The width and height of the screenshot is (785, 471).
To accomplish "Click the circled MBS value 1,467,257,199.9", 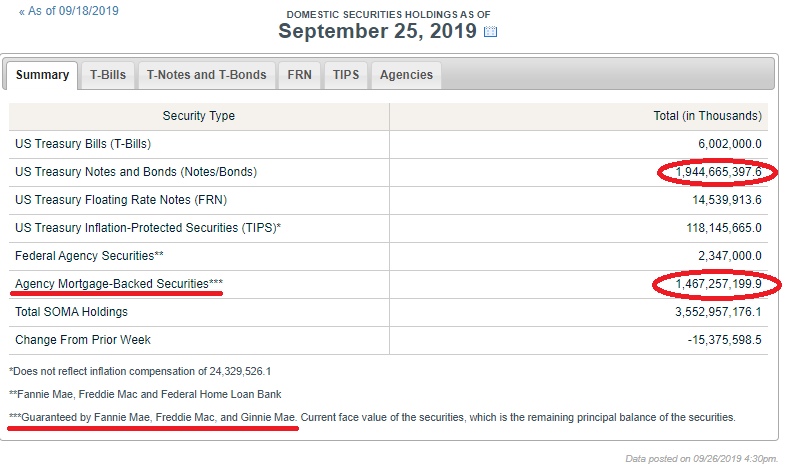I will (x=718, y=284).
